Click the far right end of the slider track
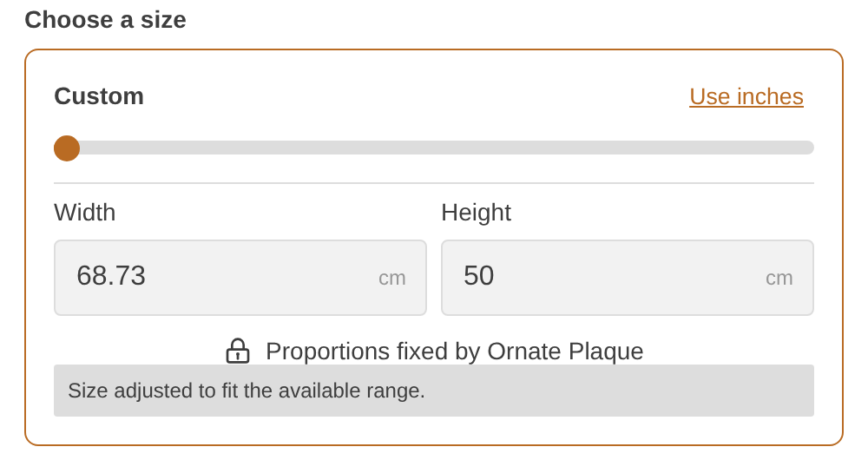Image resolution: width=868 pixels, height=460 pixels. point(809,148)
